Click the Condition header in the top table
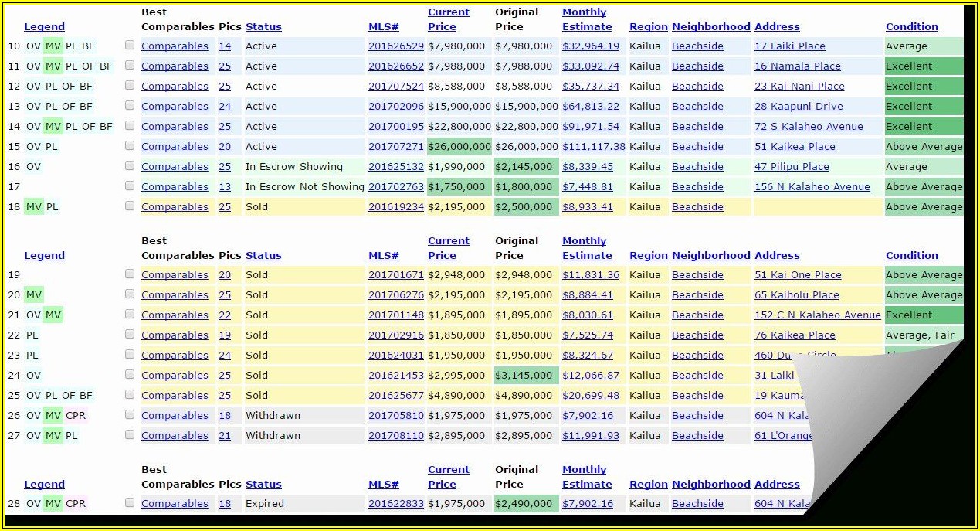This screenshot has height=531, width=980. point(911,27)
